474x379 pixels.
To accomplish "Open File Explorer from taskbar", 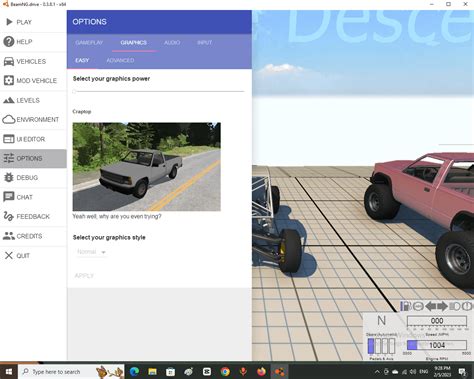I will 152,371.
